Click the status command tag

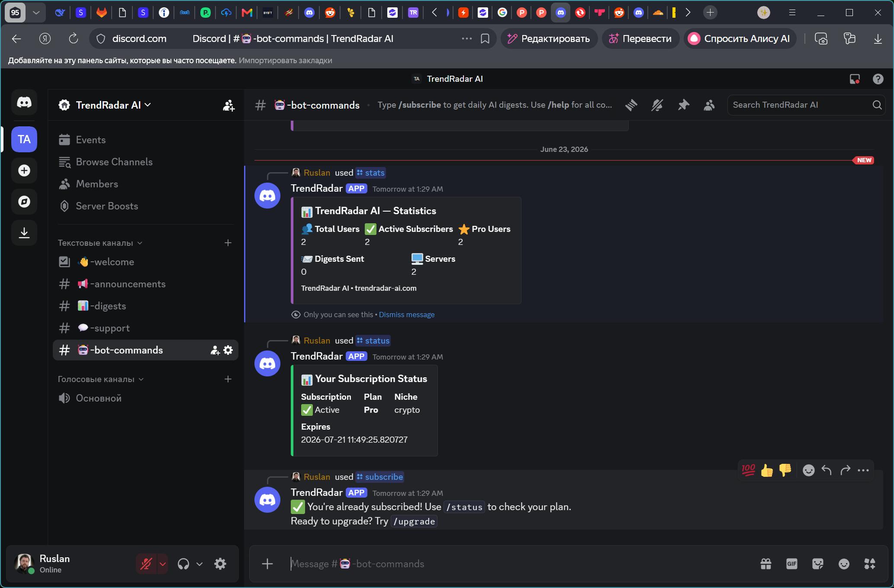tap(373, 341)
